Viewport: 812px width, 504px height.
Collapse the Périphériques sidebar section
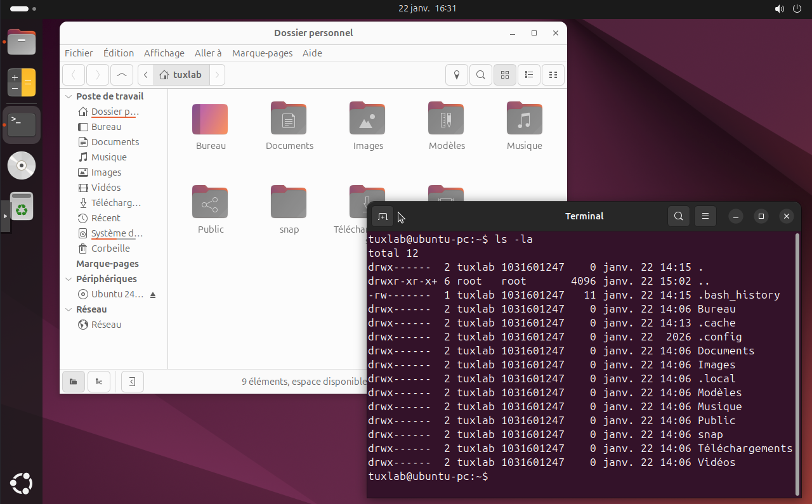[x=69, y=279]
